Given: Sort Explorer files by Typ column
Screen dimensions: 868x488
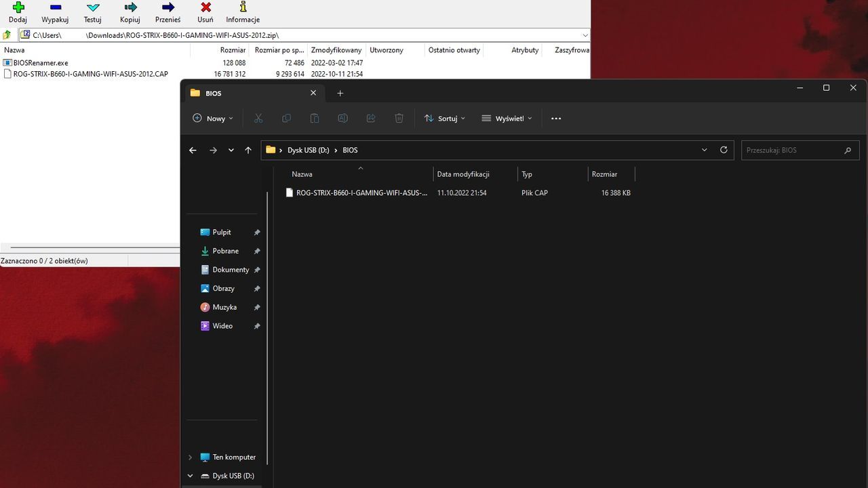Looking at the screenshot, I should click(552, 174).
